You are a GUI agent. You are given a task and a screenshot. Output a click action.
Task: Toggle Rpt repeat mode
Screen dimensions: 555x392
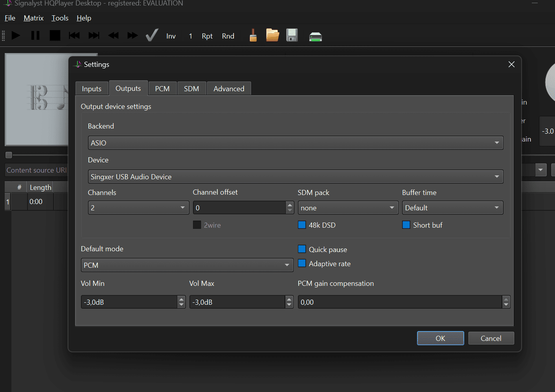(207, 36)
